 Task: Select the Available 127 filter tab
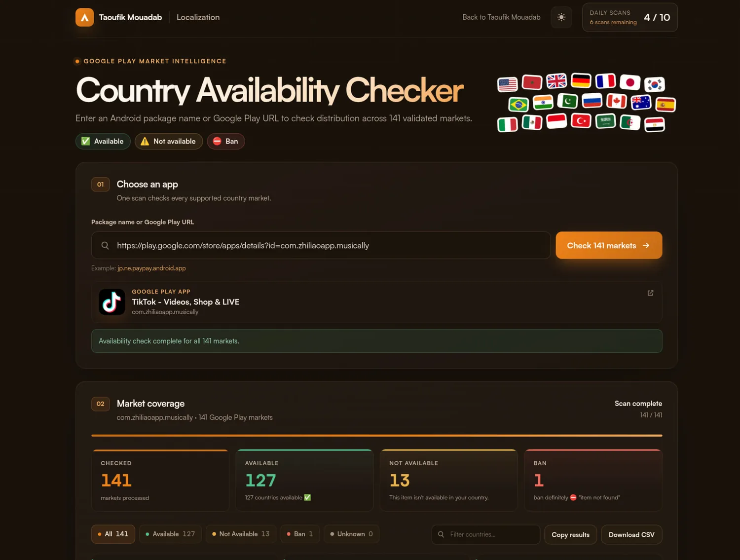[x=171, y=534]
